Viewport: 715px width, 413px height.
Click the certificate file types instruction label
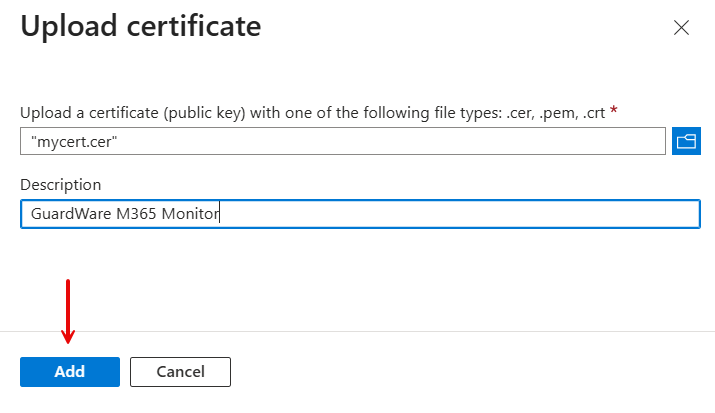(312, 112)
